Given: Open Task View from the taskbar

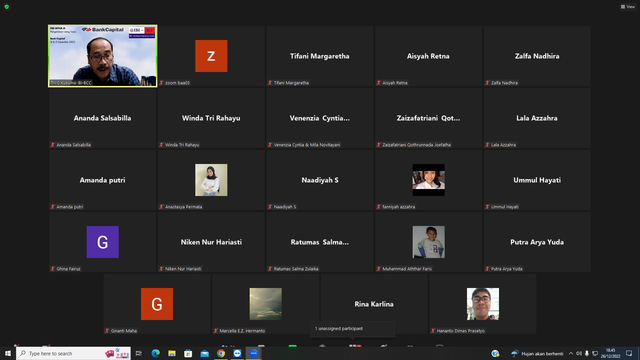Looking at the screenshot, I should pyautogui.click(x=139, y=353).
